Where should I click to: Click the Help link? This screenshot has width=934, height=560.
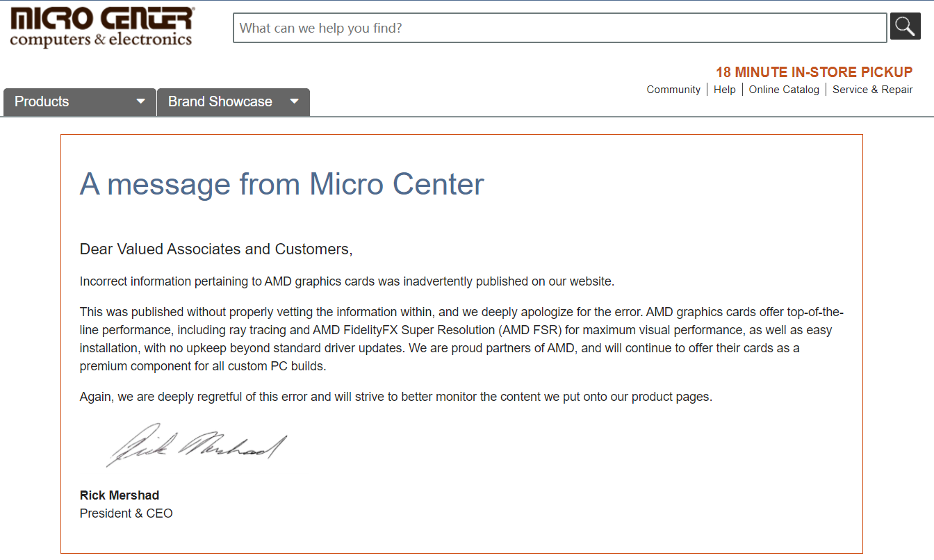pyautogui.click(x=724, y=89)
